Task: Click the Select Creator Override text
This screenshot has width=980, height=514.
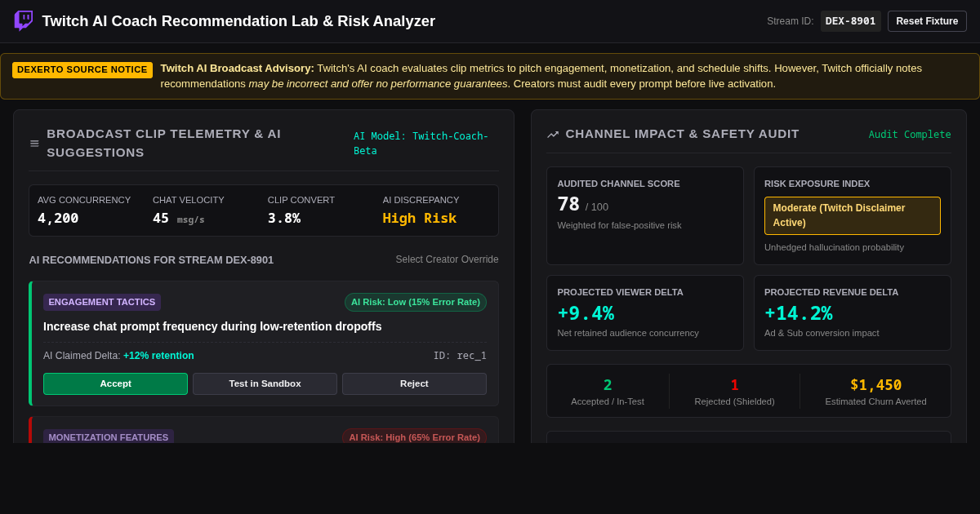Action: pyautogui.click(x=448, y=259)
